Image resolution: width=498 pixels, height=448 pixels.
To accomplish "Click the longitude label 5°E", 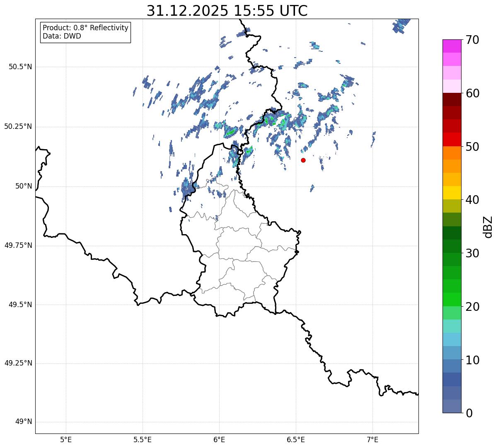I will (66, 439).
